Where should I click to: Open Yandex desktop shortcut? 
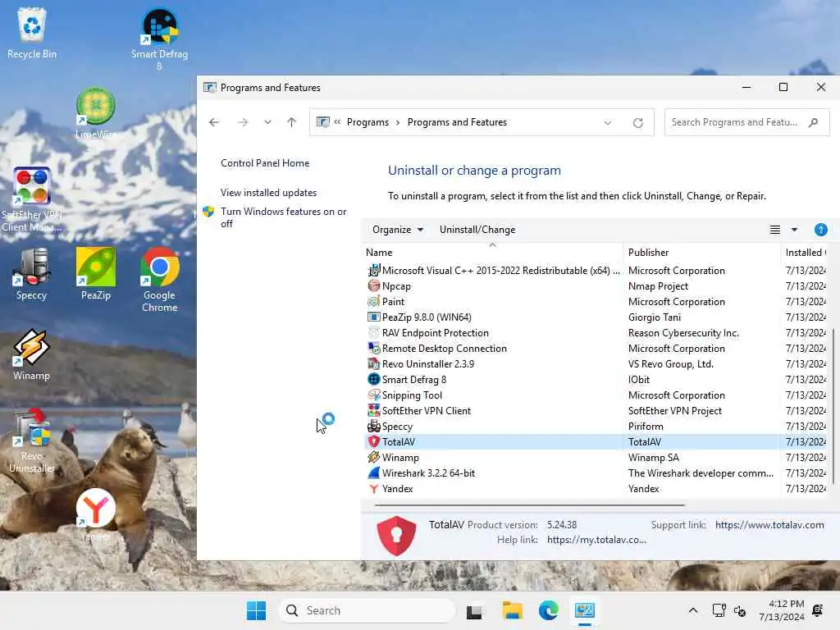[96, 514]
